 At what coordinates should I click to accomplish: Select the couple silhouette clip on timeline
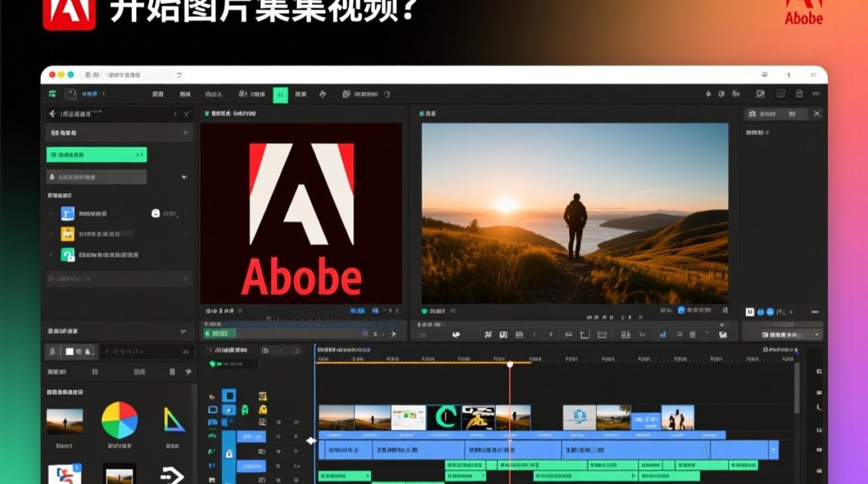click(x=677, y=418)
